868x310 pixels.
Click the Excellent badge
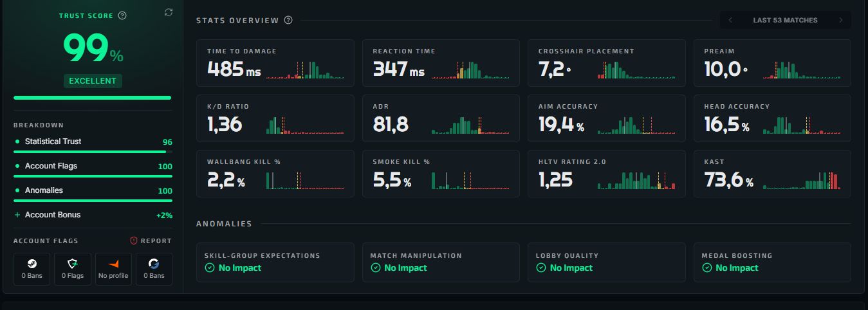pyautogui.click(x=93, y=81)
